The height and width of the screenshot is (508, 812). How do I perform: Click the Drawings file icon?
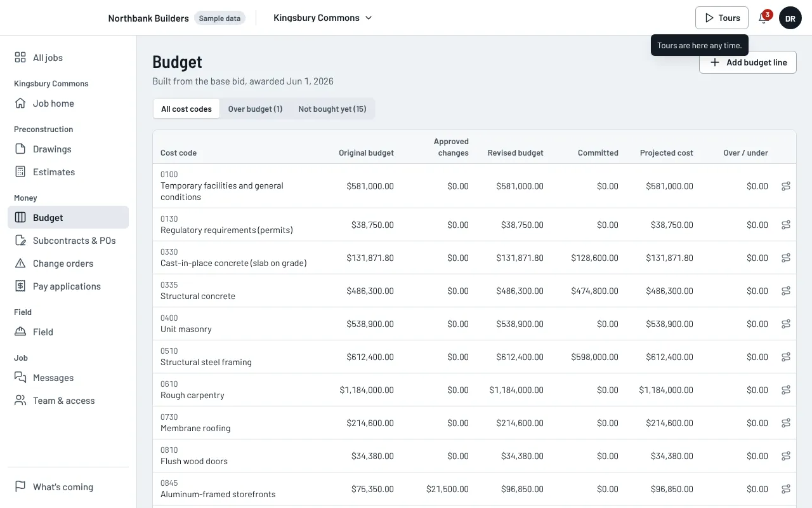point(20,149)
